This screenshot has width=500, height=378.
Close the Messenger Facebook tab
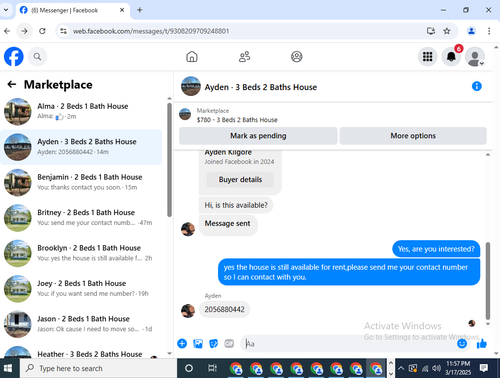click(x=122, y=10)
